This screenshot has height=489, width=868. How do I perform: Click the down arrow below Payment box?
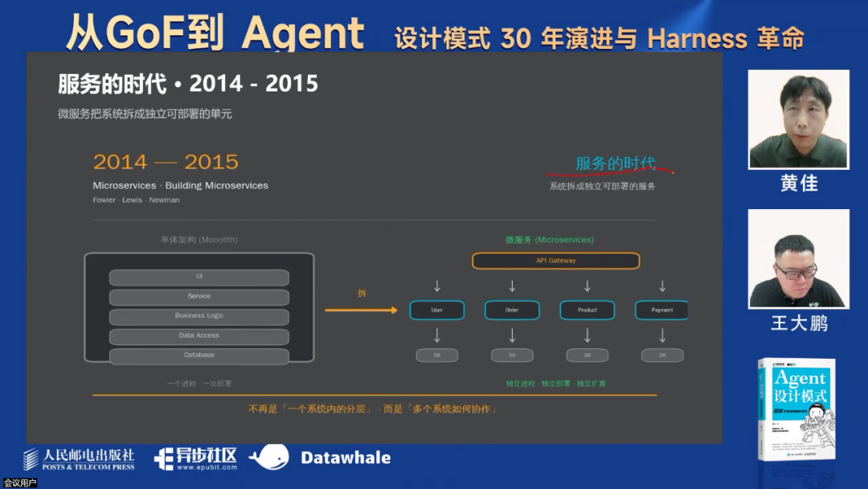tap(662, 335)
